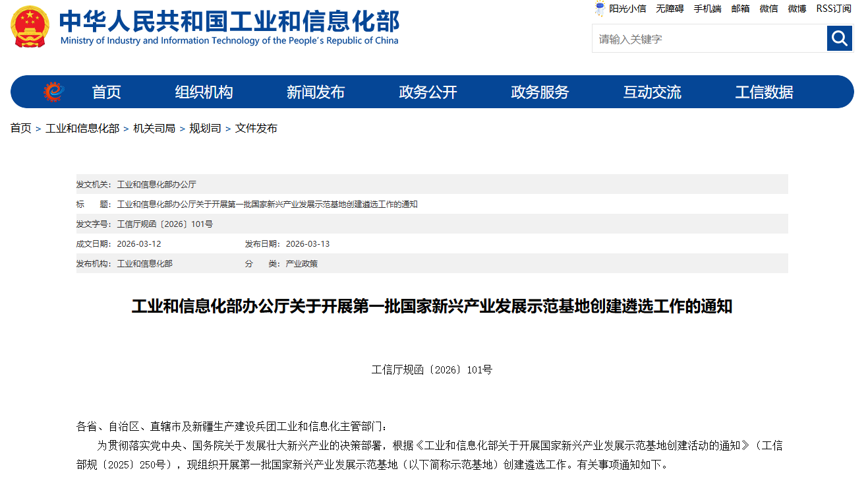This screenshot has height=477, width=868.
Task: Switch to the 手机端 mobile version
Action: (706, 9)
